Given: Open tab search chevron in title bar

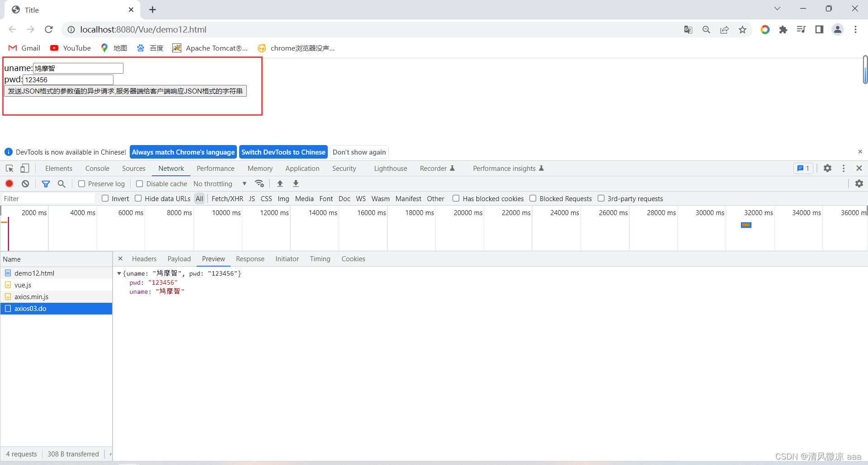Looking at the screenshot, I should click(x=777, y=9).
